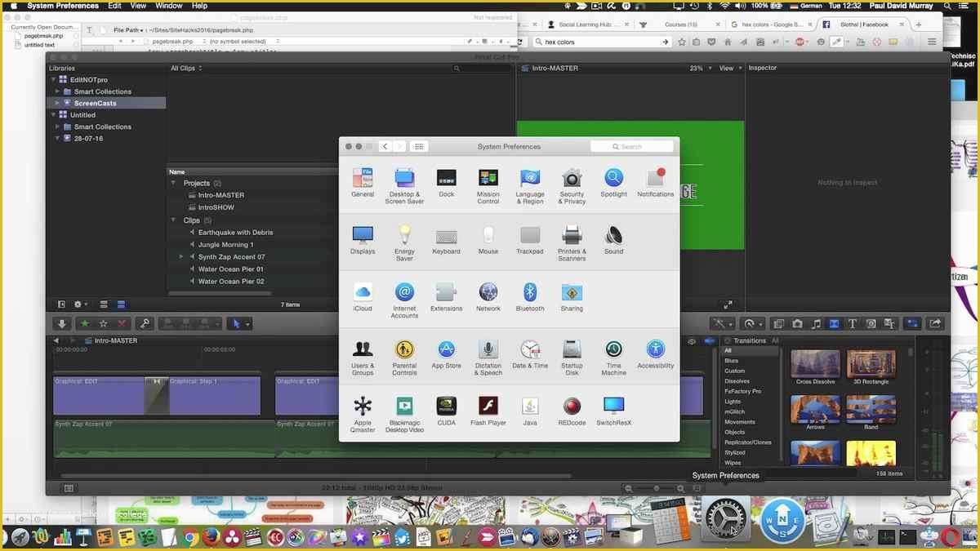Open Internet Accounts preferences

[404, 300]
